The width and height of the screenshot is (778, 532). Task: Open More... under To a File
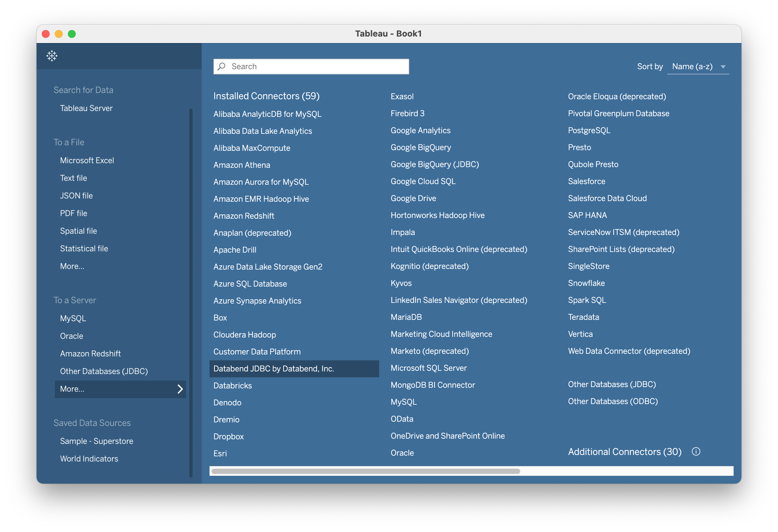[x=72, y=266]
